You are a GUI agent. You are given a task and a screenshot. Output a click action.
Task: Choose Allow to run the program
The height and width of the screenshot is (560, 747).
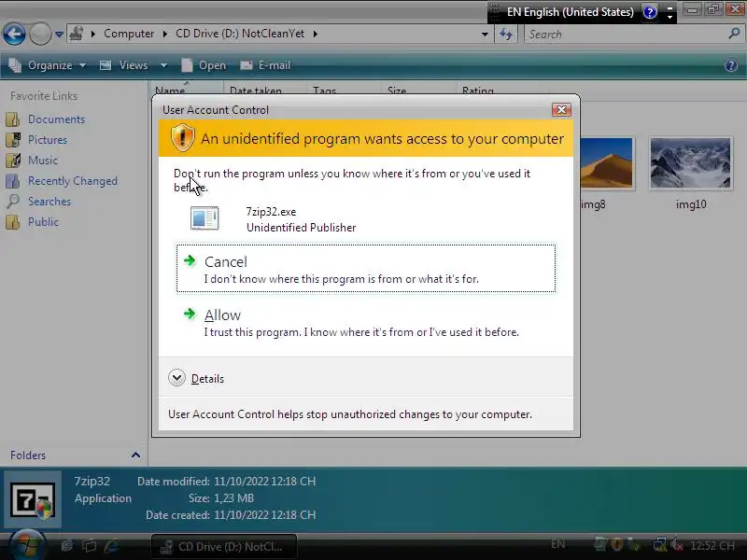click(x=366, y=323)
